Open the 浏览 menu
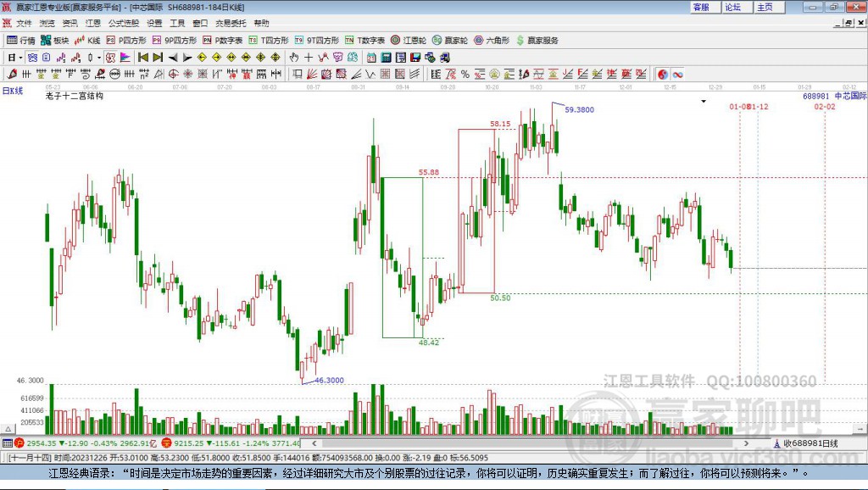This screenshot has height=490, width=868. 47,23
